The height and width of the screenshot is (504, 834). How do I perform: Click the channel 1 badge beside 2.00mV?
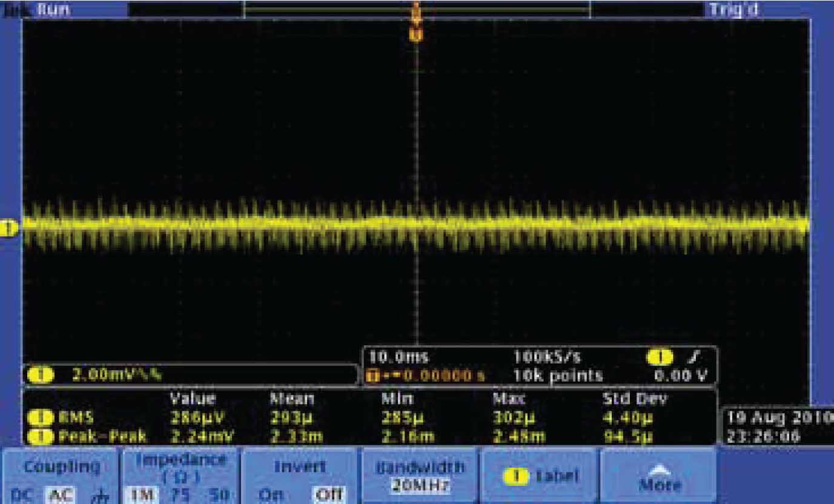[45, 374]
